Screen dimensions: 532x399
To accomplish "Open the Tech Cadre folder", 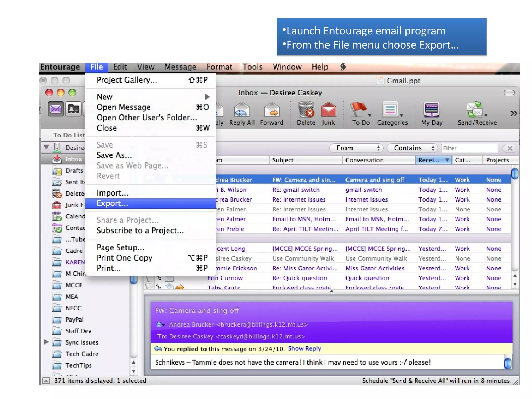I will coord(75,354).
